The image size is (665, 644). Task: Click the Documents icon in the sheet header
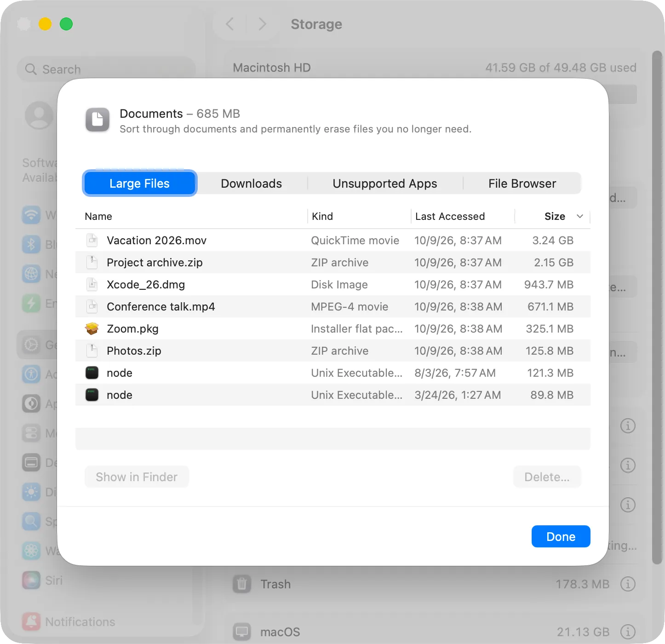point(97,120)
